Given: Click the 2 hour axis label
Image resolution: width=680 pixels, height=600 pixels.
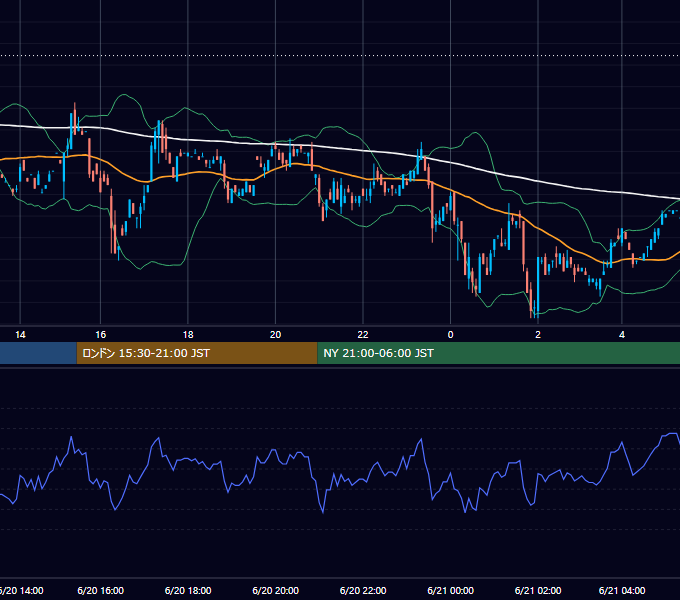Looking at the screenshot, I should pos(538,335).
